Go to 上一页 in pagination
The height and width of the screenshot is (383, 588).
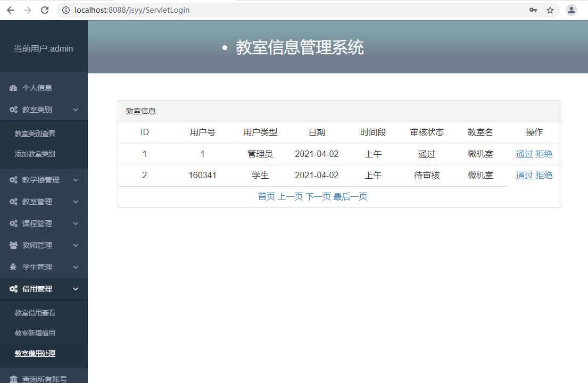point(290,196)
